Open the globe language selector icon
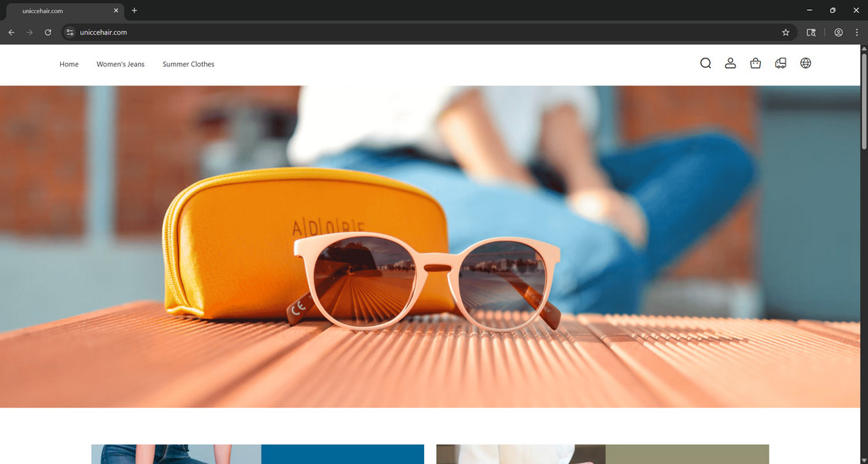Viewport: 868px width, 464px height. pos(806,63)
